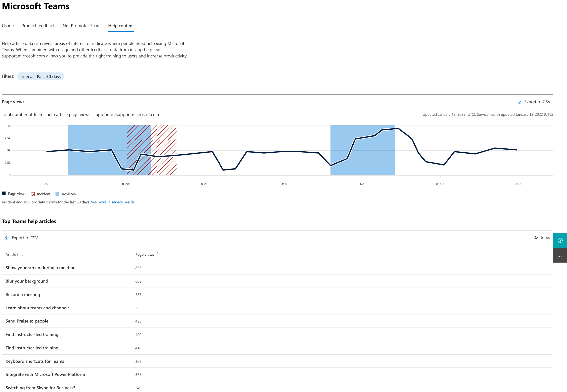The image size is (567, 392).
Task: Select article Send Praise to people
Action: point(27,321)
